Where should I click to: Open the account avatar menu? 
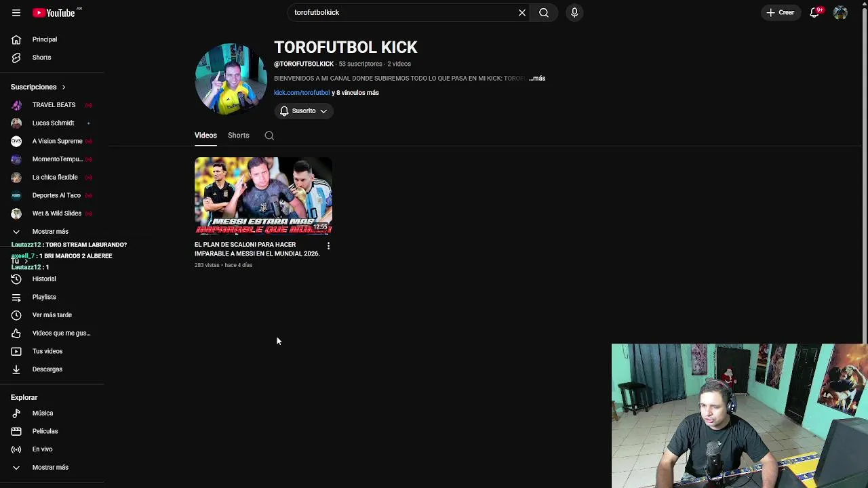click(x=840, y=12)
